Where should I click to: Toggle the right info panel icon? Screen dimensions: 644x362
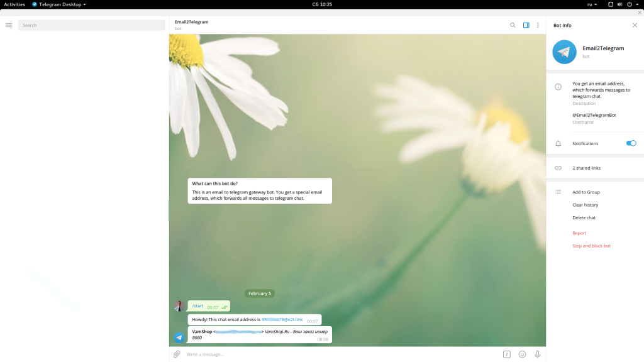[x=526, y=25]
